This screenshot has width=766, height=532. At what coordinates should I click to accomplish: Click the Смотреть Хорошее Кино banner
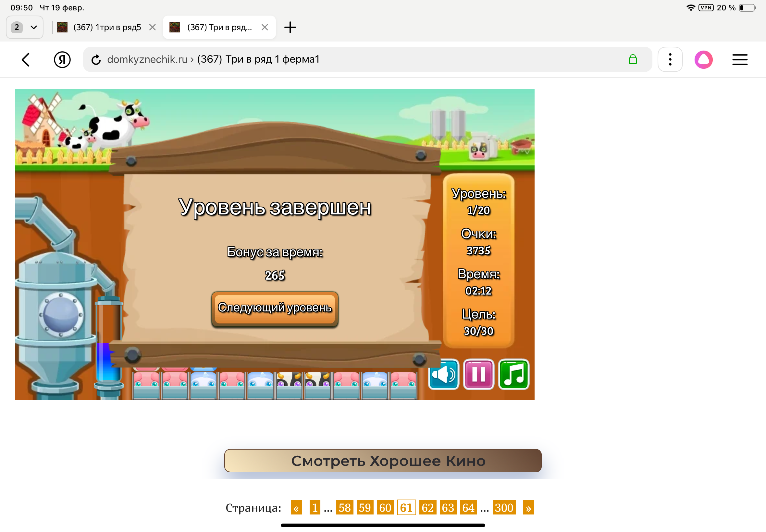point(383,461)
